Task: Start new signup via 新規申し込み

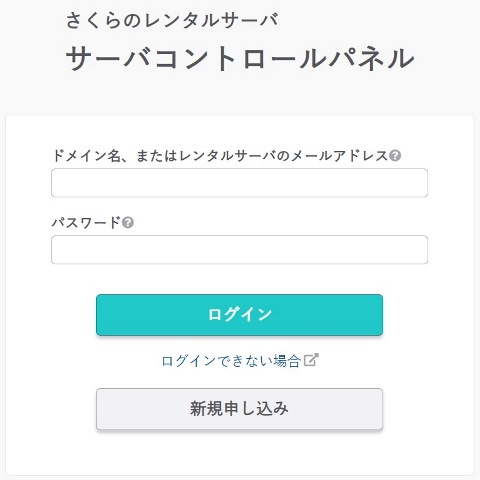Action: coord(239,409)
